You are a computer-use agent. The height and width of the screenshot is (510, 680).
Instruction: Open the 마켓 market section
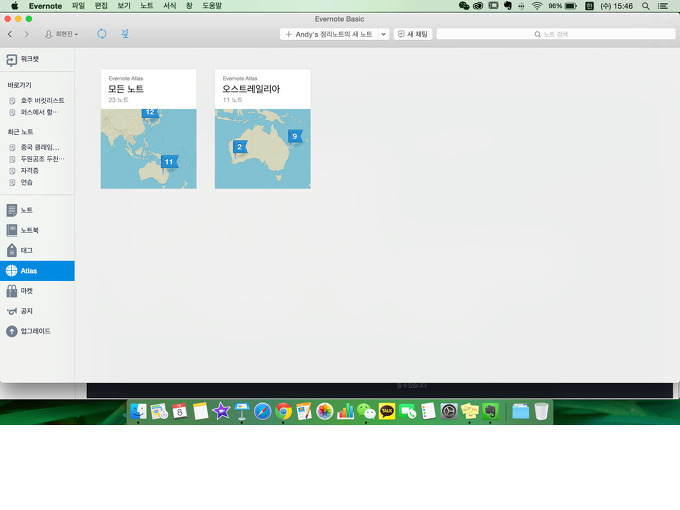(x=37, y=291)
